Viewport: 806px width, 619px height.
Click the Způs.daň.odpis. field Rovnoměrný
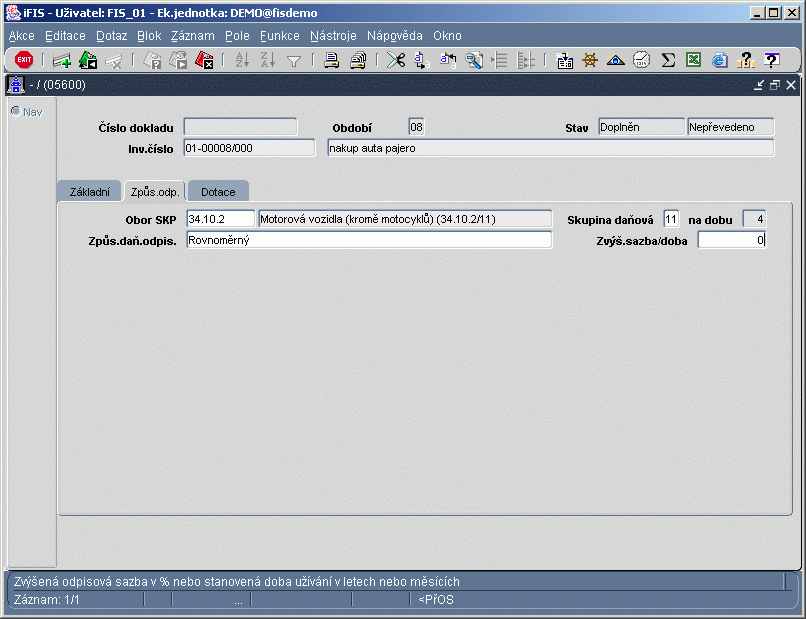[x=369, y=240]
